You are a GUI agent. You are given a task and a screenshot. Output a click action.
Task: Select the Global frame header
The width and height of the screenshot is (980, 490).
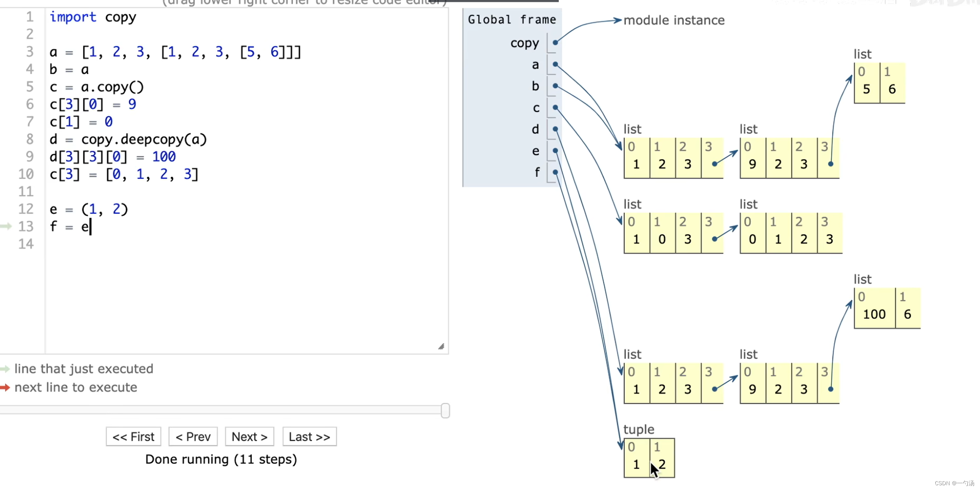pos(512,19)
